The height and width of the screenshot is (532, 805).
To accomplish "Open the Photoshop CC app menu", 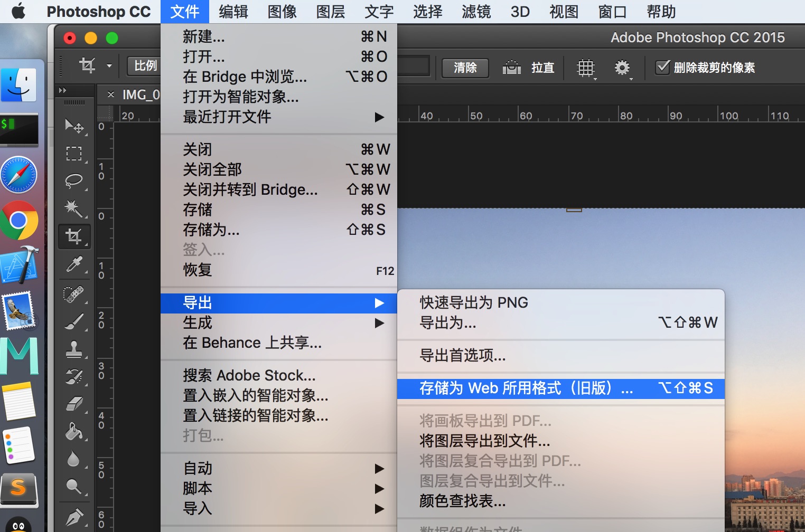I will click(99, 11).
